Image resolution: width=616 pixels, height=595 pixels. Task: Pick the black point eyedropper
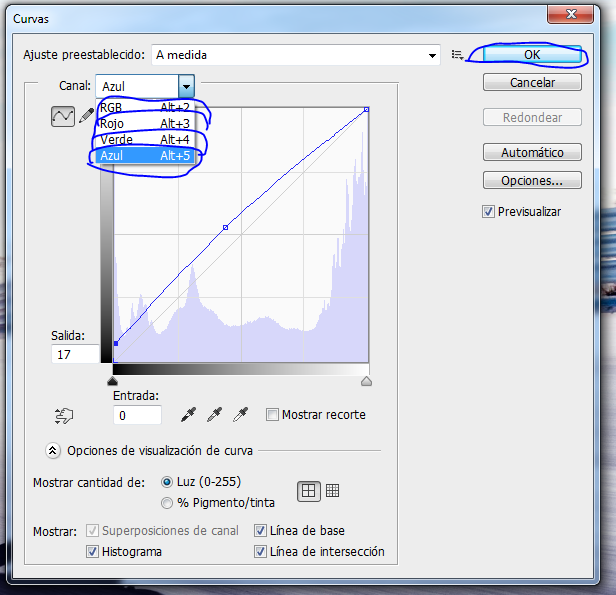click(x=189, y=415)
